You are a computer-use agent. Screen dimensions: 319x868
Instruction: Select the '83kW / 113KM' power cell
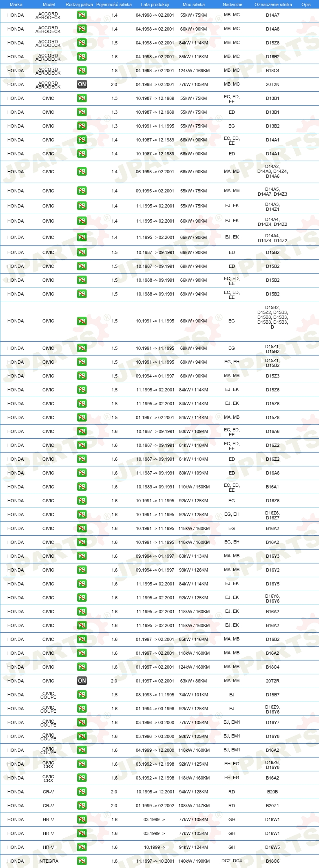194,556
